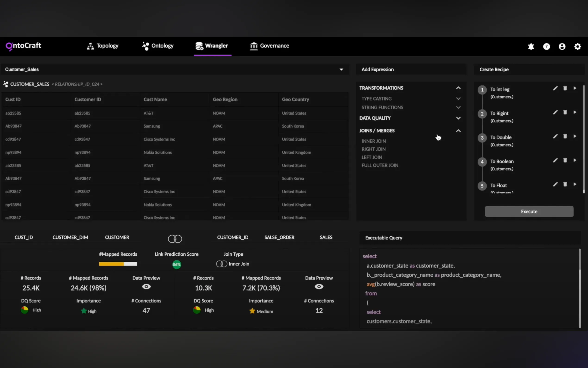Viewport: 588px width, 368px height.
Task: Toggle the Inner Join type icon
Action: tap(222, 264)
